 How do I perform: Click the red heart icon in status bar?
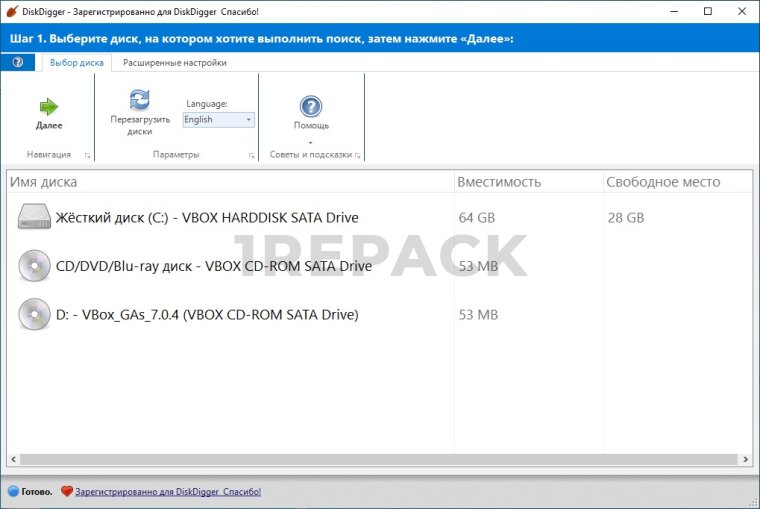[67, 492]
